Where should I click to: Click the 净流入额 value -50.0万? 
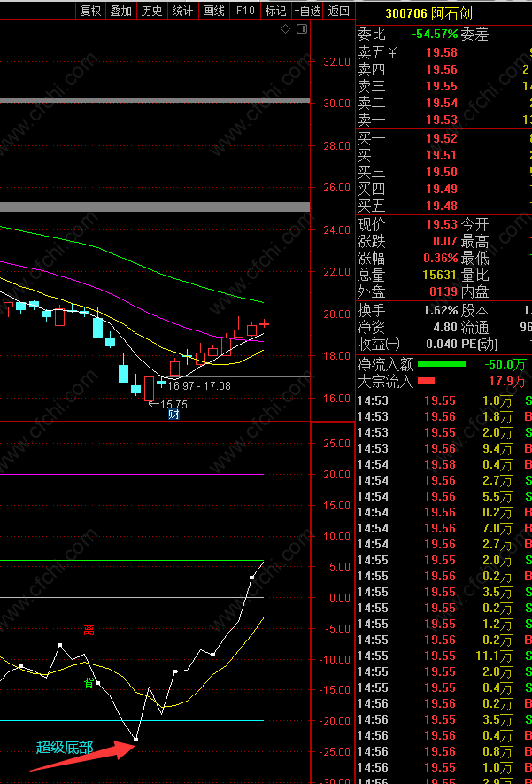click(505, 364)
